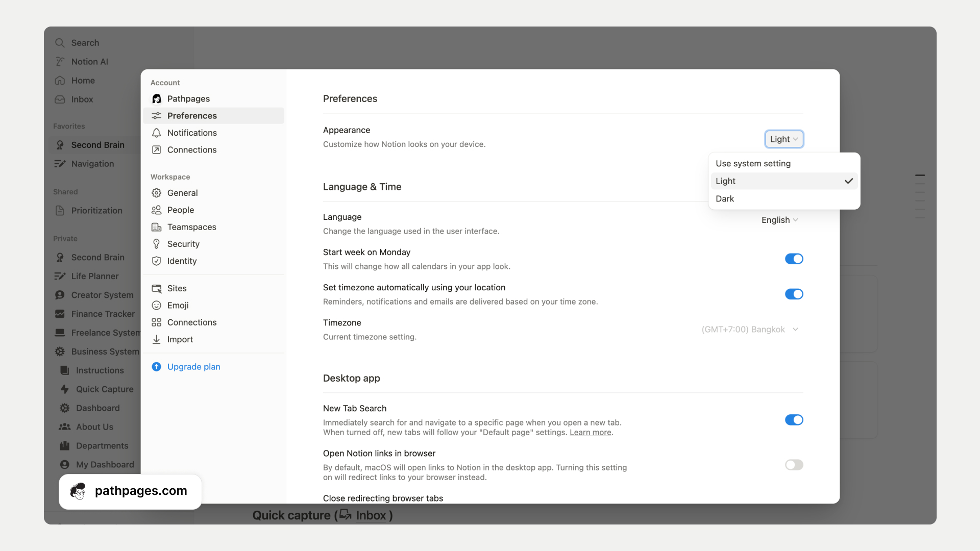
Task: Click the Departments icon in sidebar
Action: (65, 446)
